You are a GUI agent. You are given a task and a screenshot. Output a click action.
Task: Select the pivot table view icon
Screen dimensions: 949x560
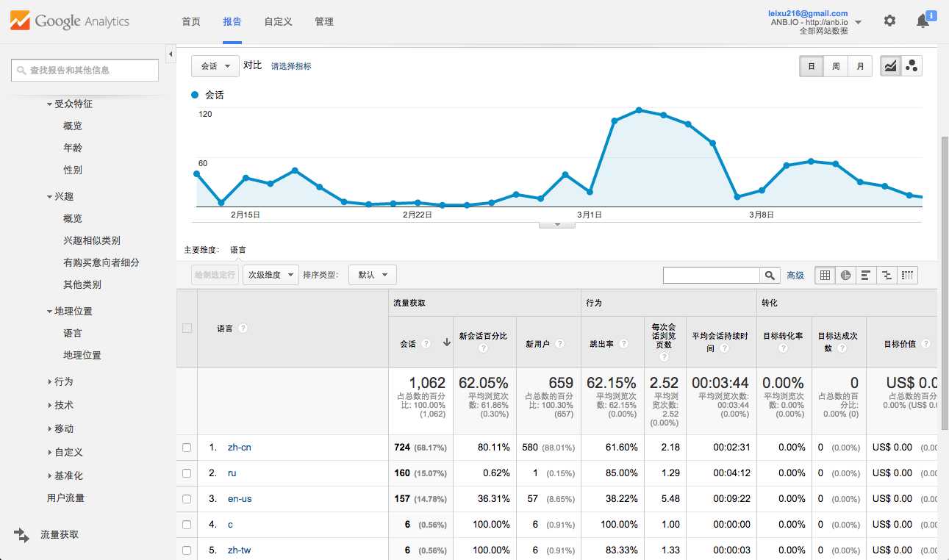[x=908, y=276]
